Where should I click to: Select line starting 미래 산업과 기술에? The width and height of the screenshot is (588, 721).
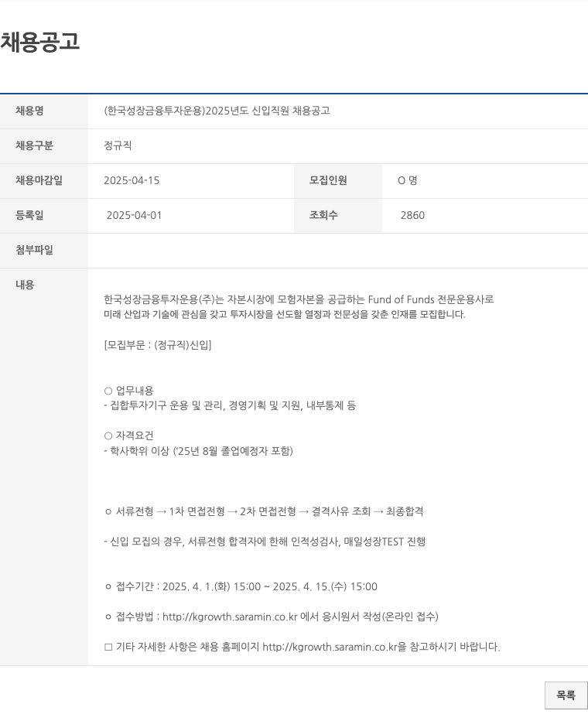tap(285, 315)
